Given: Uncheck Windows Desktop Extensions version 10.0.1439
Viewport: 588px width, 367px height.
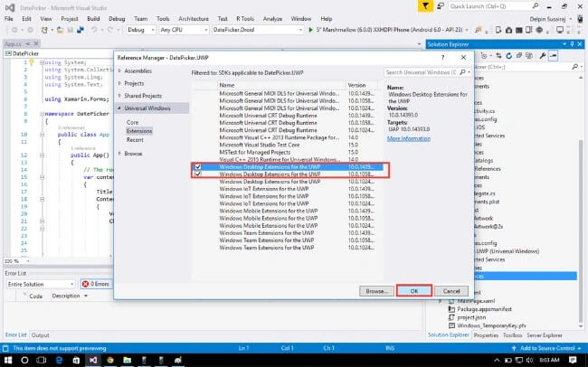Looking at the screenshot, I should 197,167.
